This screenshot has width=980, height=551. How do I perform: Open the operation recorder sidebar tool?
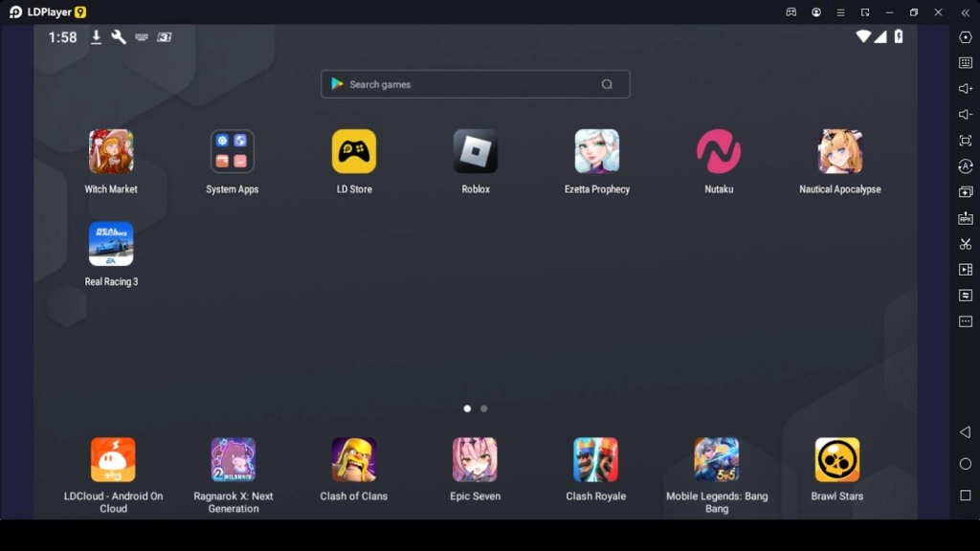966,270
